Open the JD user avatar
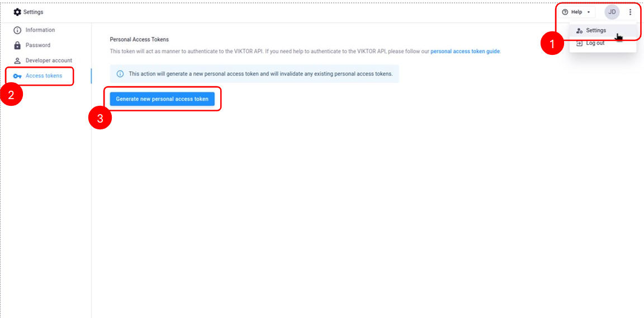The height and width of the screenshot is (318, 644). point(612,12)
